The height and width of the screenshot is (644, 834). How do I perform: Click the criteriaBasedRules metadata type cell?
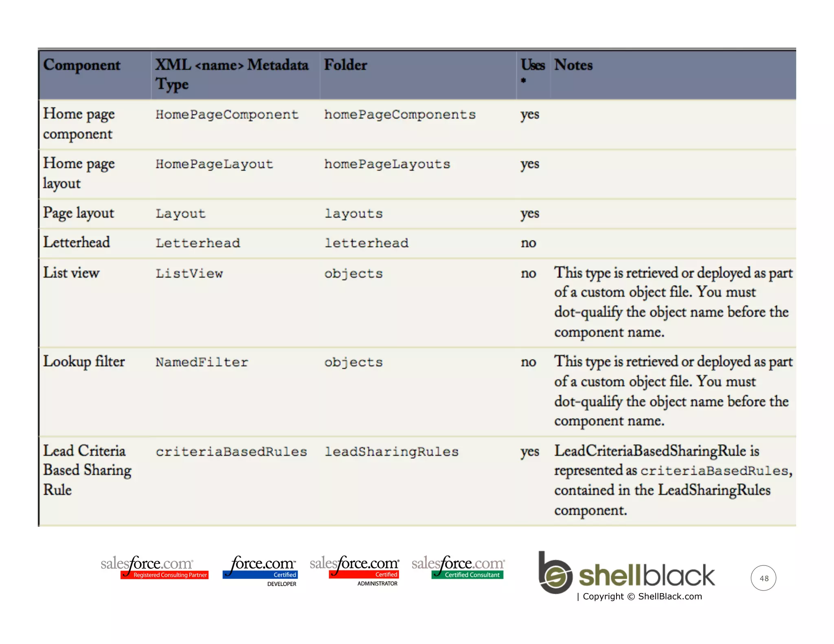pyautogui.click(x=231, y=452)
